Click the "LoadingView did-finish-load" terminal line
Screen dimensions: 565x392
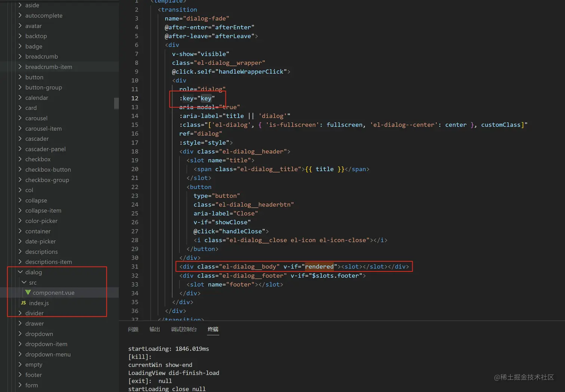pyautogui.click(x=174, y=373)
